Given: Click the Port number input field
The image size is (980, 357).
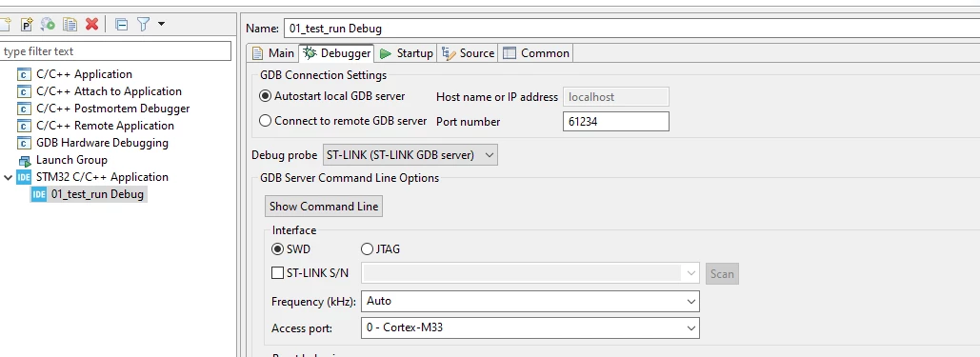Looking at the screenshot, I should 615,121.
